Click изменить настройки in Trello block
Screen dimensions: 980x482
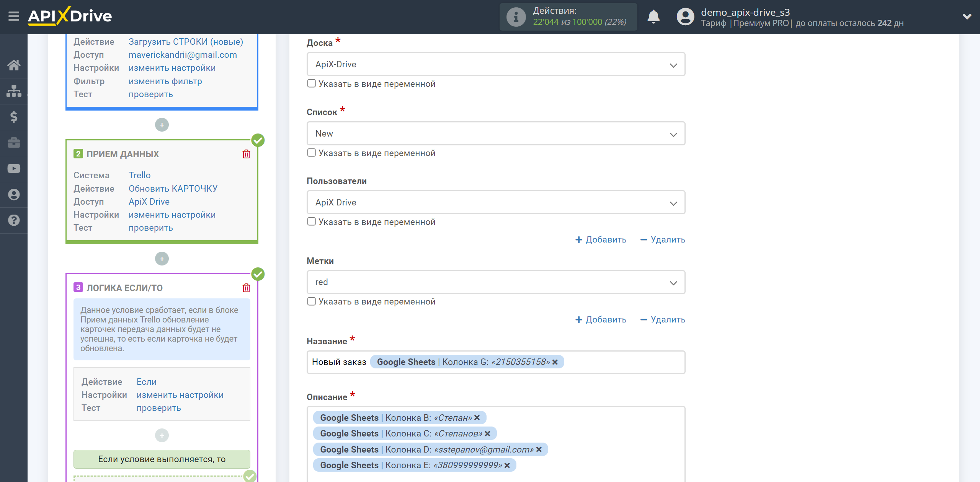click(172, 215)
